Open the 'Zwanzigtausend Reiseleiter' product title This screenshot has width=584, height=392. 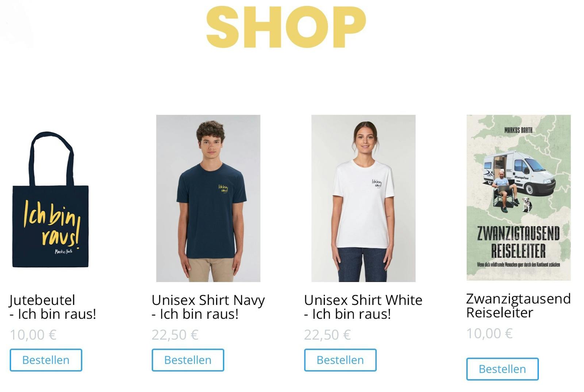point(518,306)
